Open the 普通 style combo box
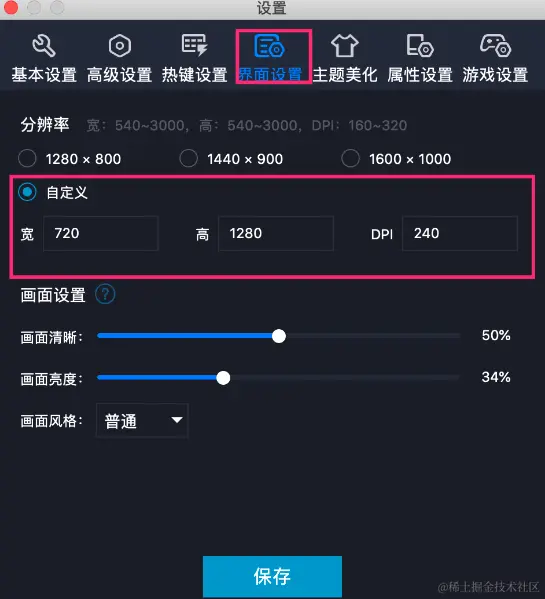The height and width of the screenshot is (599, 545). tap(142, 420)
